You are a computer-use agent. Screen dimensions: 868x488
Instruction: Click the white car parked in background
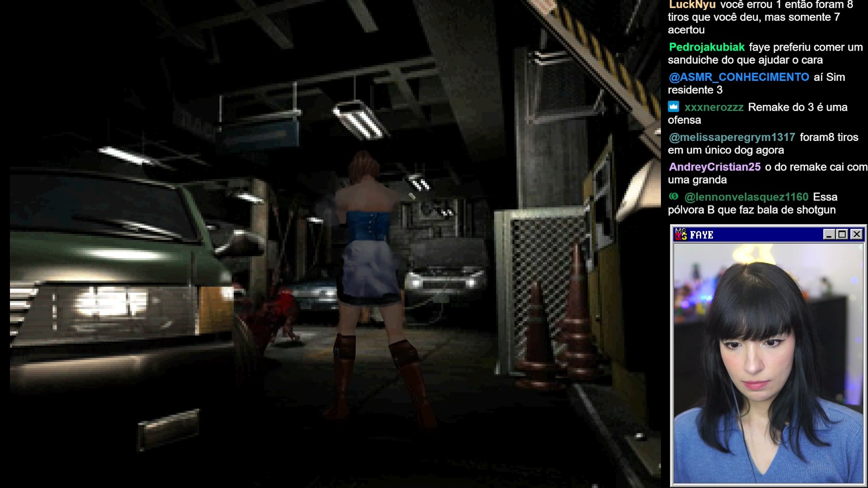[x=445, y=276]
